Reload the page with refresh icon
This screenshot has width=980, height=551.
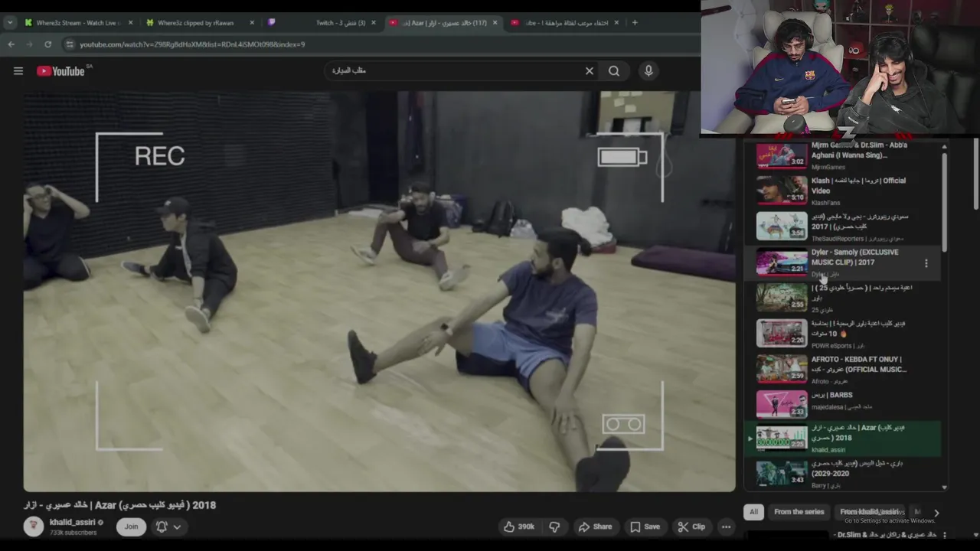click(x=47, y=44)
